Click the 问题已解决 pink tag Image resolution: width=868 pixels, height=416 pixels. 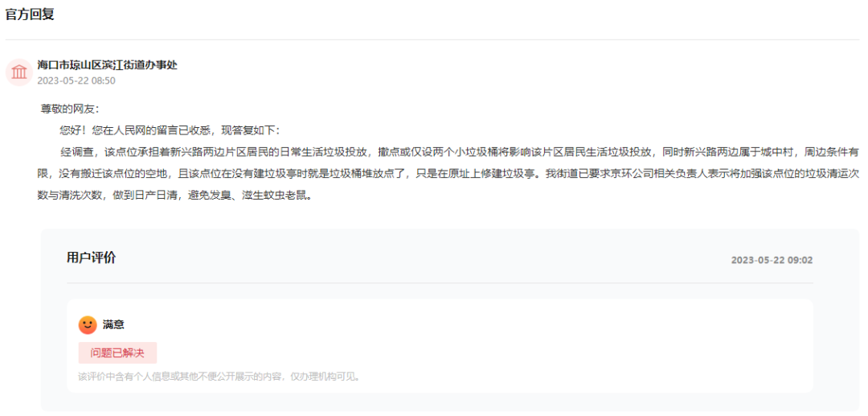coord(117,353)
